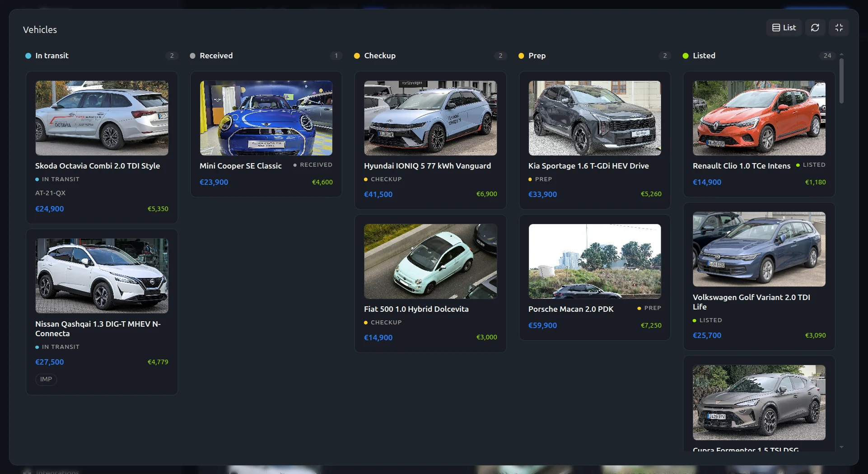Click PREP status on Porsche Macan card
Image resolution: width=868 pixels, height=474 pixels.
click(649, 308)
